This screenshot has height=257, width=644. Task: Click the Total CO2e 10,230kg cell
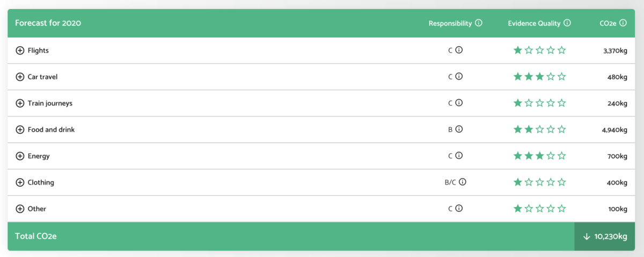click(605, 237)
